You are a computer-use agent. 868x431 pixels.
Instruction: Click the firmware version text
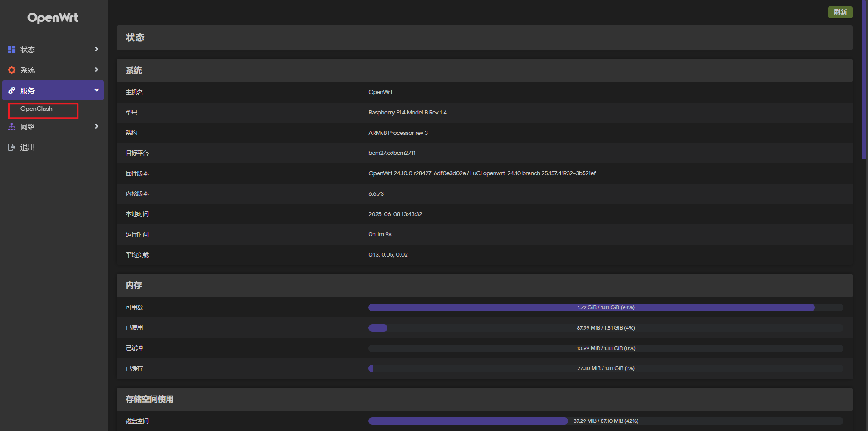(x=482, y=173)
